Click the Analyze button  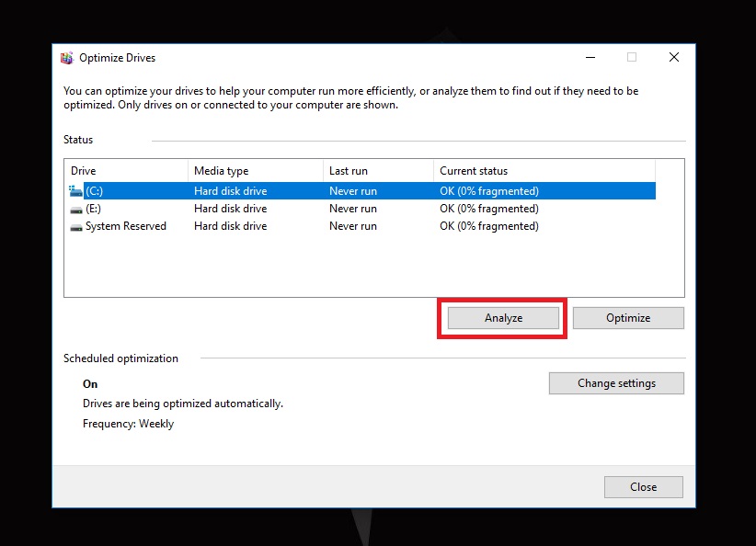[x=503, y=318]
